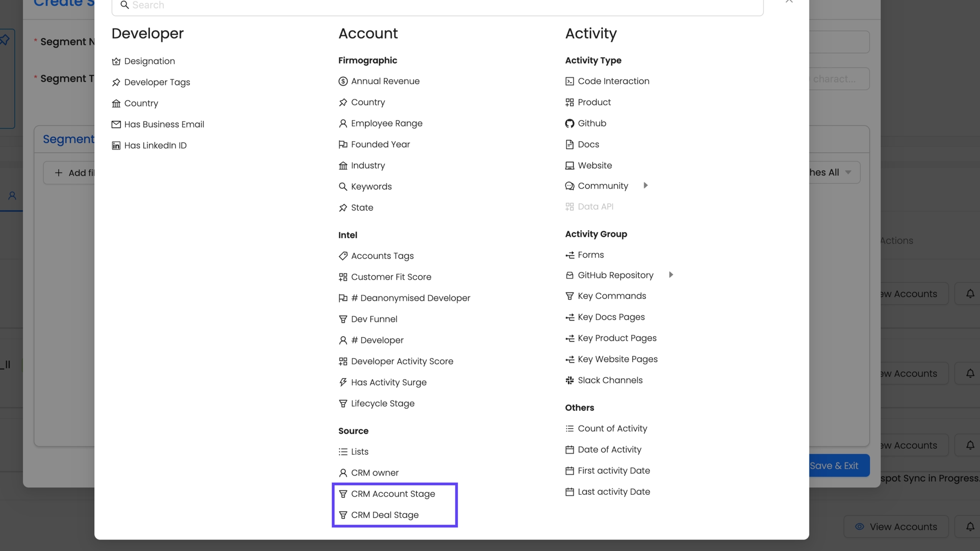Click the Has LinkedIn ID icon

116,146
